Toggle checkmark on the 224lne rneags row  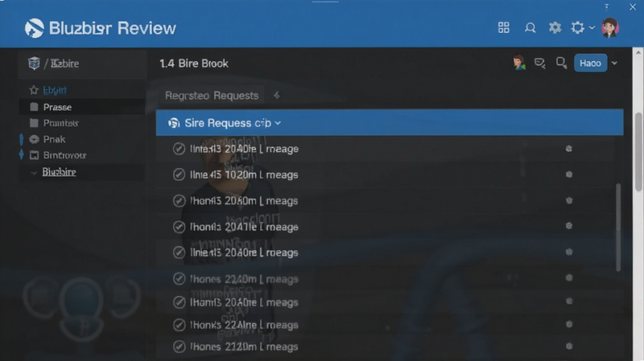[x=179, y=325]
